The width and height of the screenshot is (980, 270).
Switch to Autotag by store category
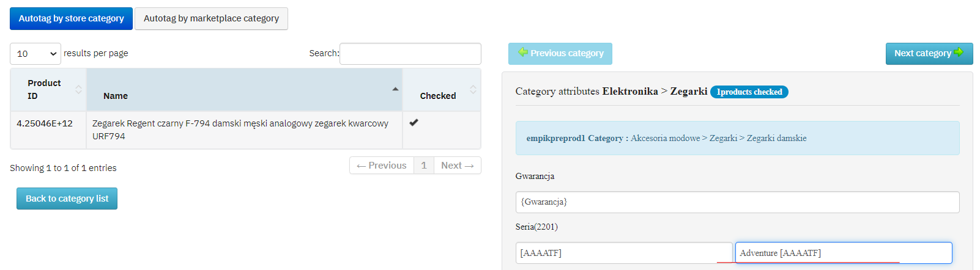point(71,18)
